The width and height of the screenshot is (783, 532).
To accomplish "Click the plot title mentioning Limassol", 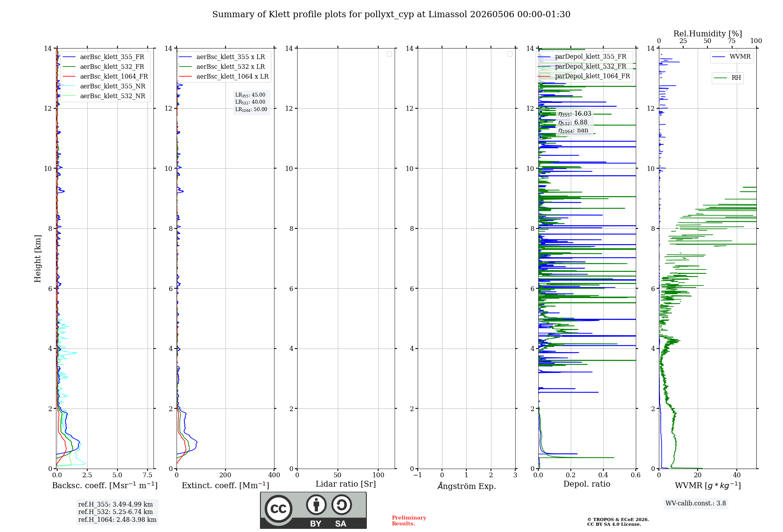I will click(x=391, y=14).
